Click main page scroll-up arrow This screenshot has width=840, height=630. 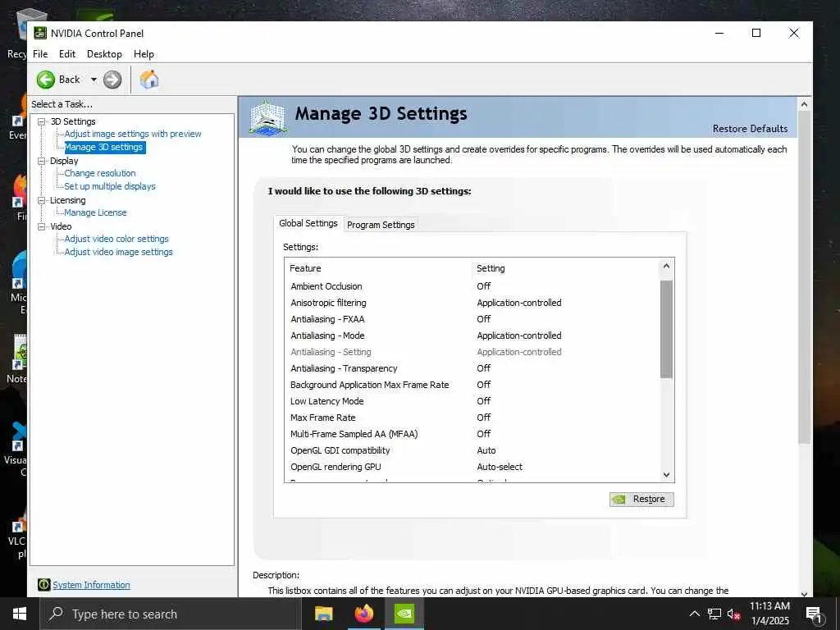(804, 105)
